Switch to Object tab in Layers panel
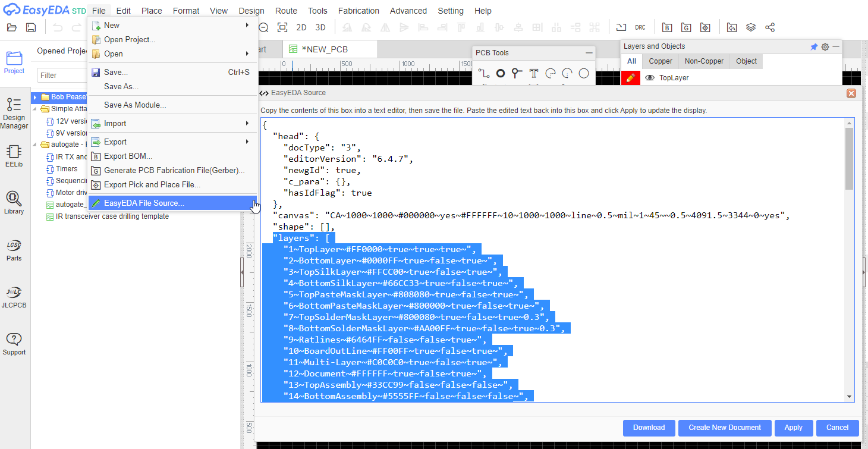Screen dimensions: 868x449 746,61
